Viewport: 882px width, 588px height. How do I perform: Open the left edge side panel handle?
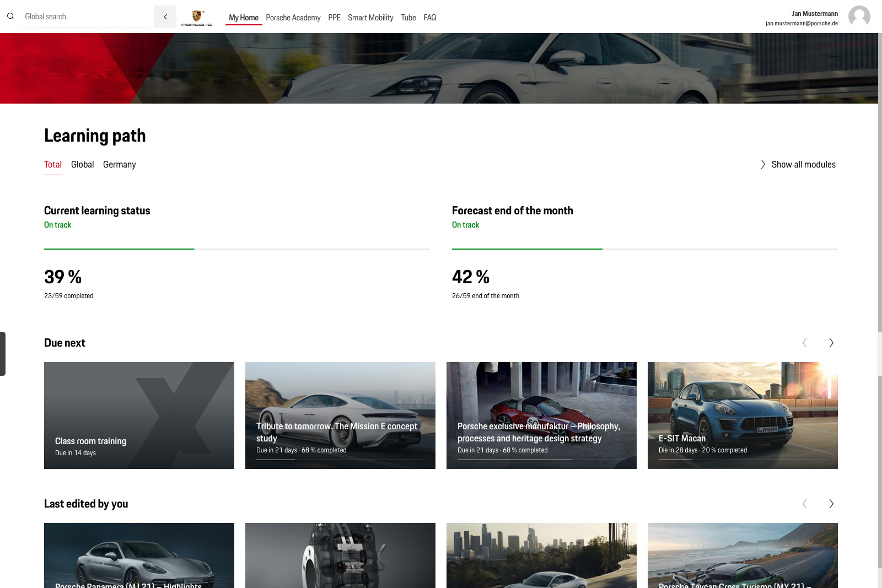[x=3, y=354]
